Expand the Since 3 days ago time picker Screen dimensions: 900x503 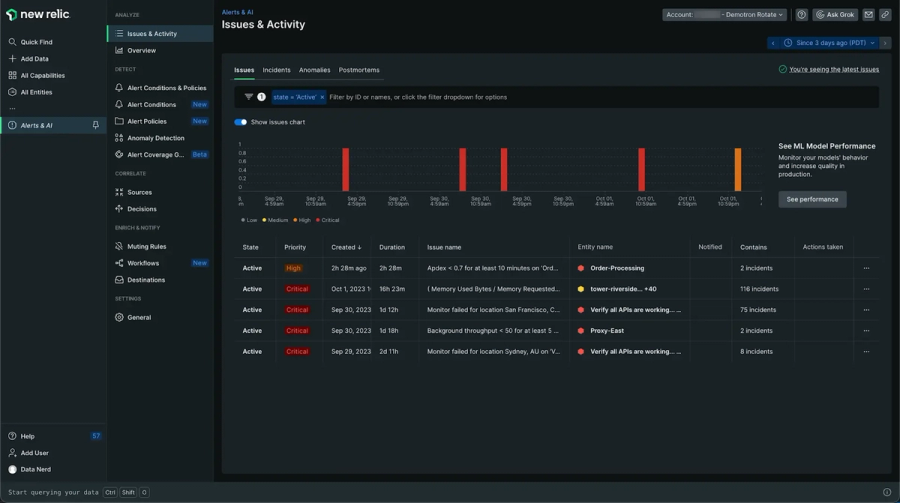click(829, 43)
